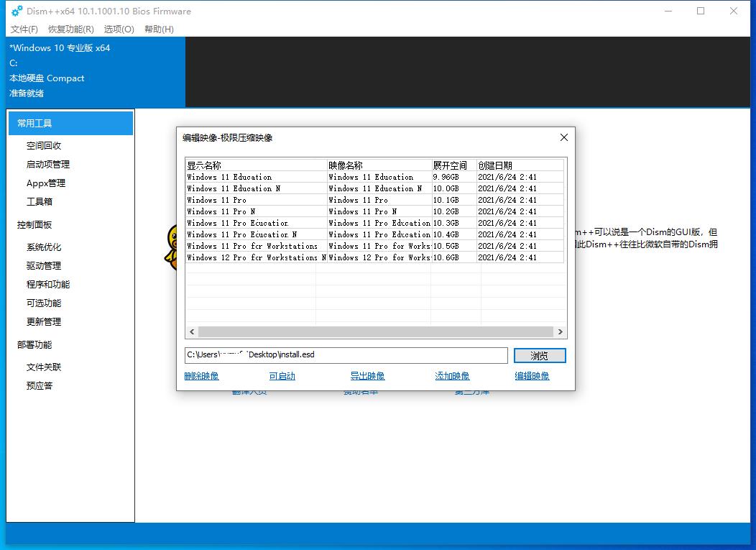This screenshot has height=550, width=756.
Task: Open the Appx管理 app management tool
Action: click(47, 183)
